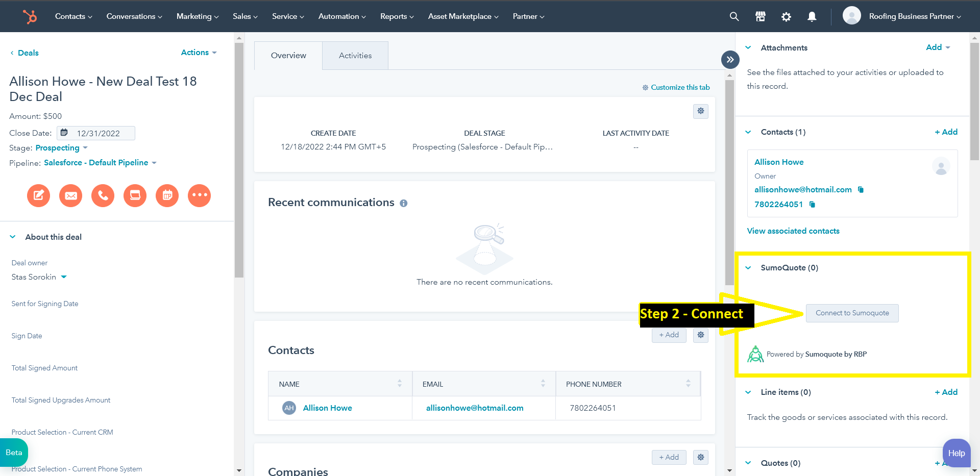Collapse the Contacts (1) sidebar section

pyautogui.click(x=748, y=132)
